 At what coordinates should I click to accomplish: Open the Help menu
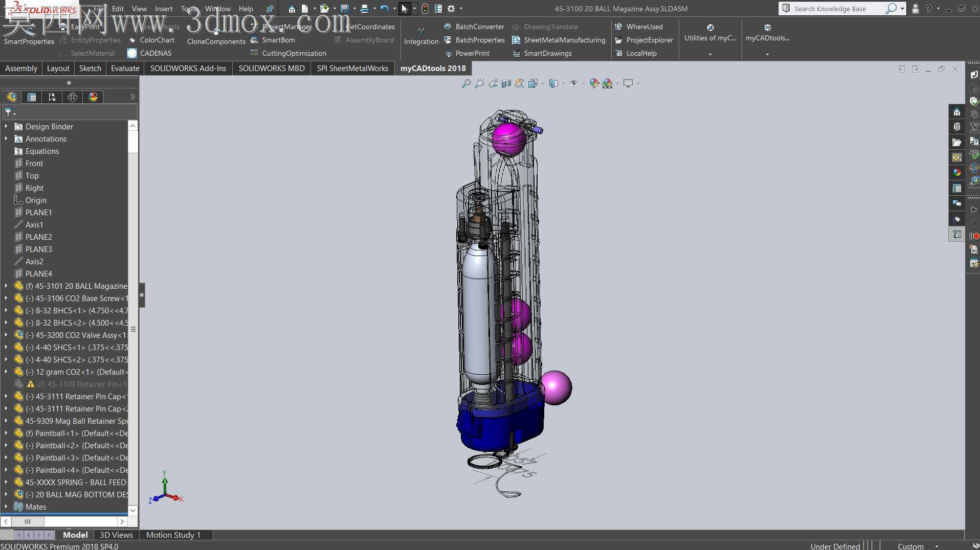click(246, 9)
